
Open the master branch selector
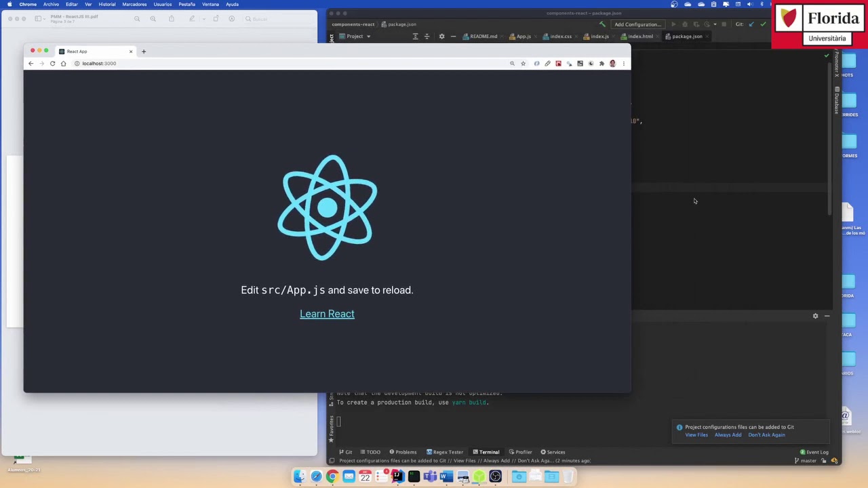[x=806, y=461]
